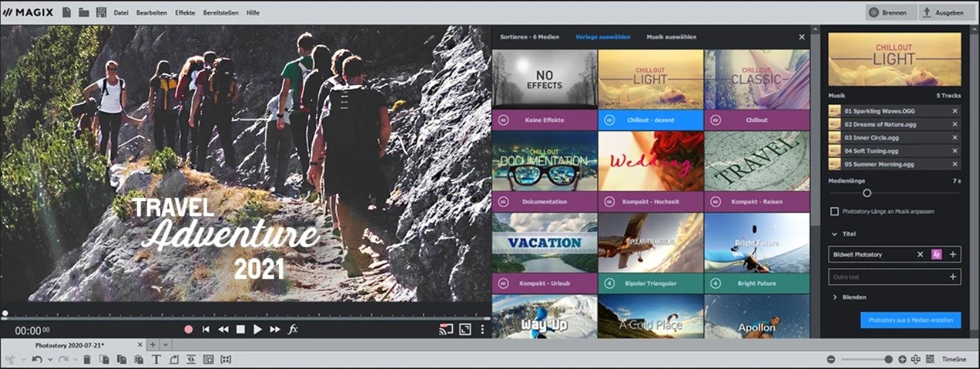Open the preview three-dot options menu
This screenshot has width=980, height=369.
[x=483, y=330]
